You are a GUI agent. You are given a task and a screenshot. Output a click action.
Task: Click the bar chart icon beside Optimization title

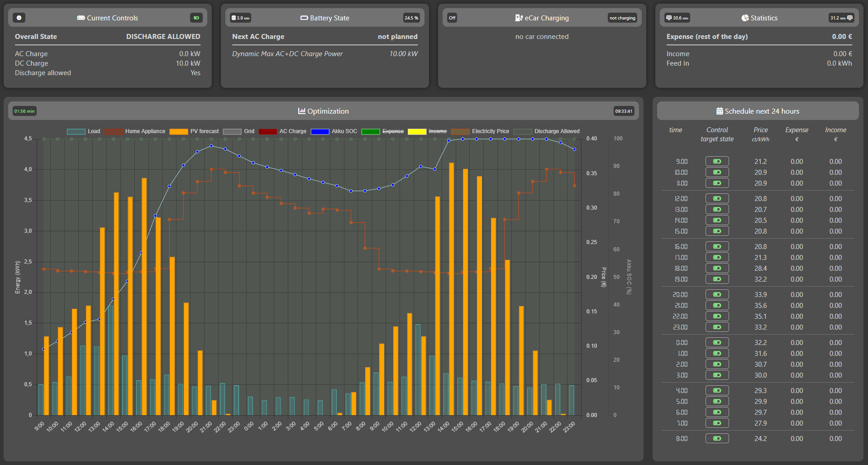pos(302,111)
